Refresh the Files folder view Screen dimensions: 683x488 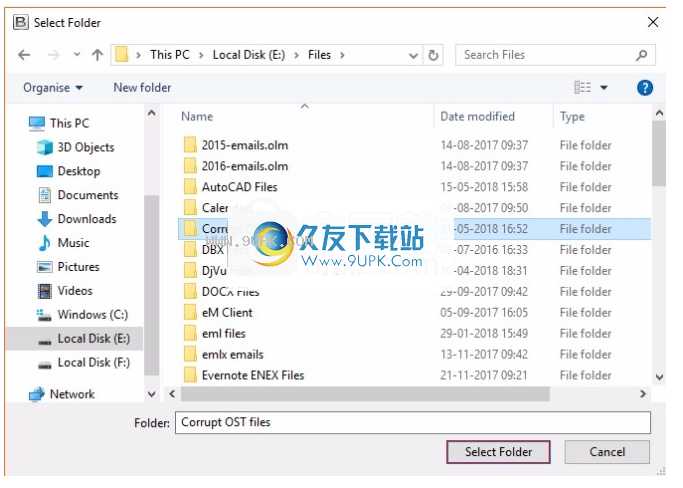pyautogui.click(x=433, y=55)
